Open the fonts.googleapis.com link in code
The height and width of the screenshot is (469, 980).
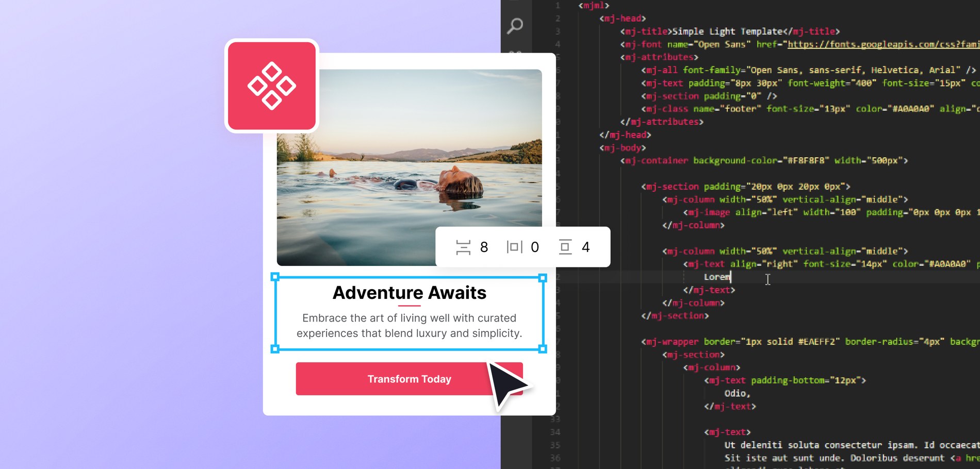point(883,44)
